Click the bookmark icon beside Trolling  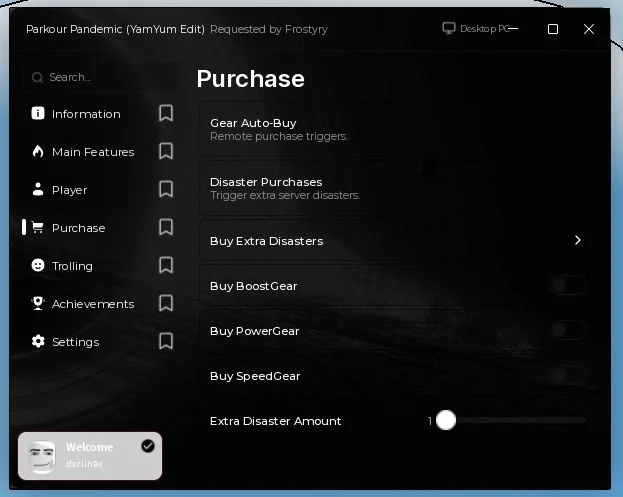coord(166,265)
